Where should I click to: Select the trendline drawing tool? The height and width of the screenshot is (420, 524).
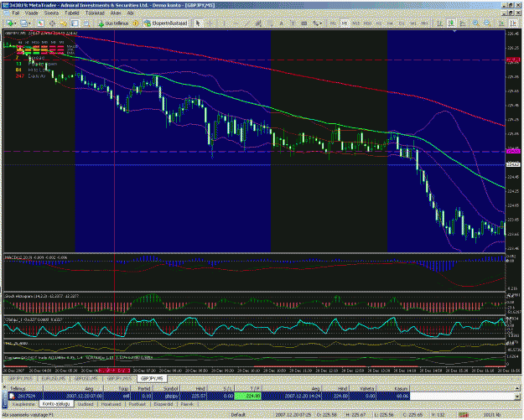pyautogui.click(x=246, y=23)
